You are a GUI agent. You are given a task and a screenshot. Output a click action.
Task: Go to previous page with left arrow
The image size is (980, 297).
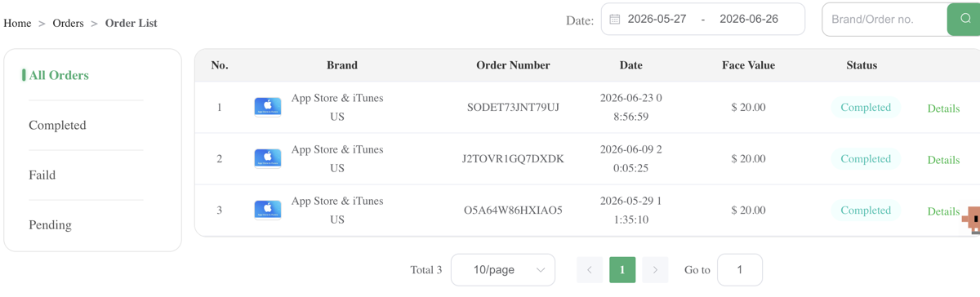(590, 270)
